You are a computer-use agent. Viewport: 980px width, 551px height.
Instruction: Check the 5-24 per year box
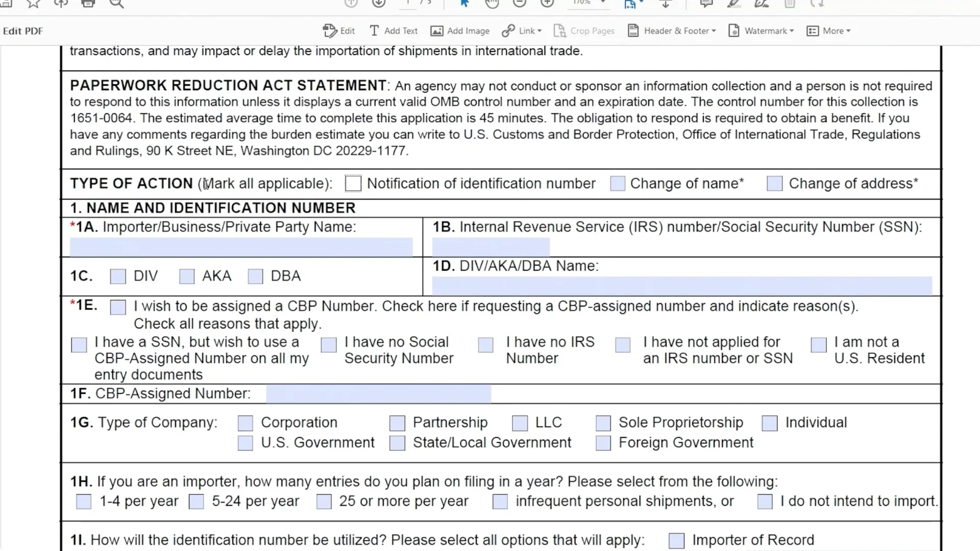pyautogui.click(x=197, y=502)
